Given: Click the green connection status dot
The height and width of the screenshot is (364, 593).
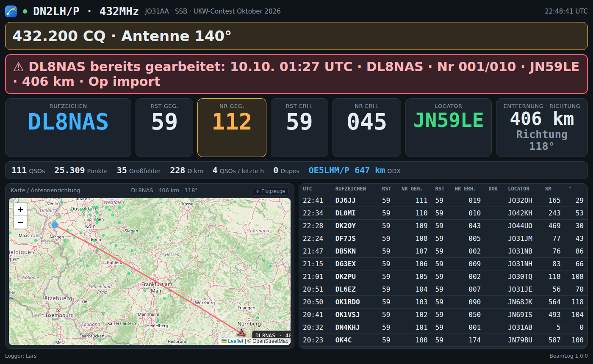Looking at the screenshot, I should click(x=25, y=11).
